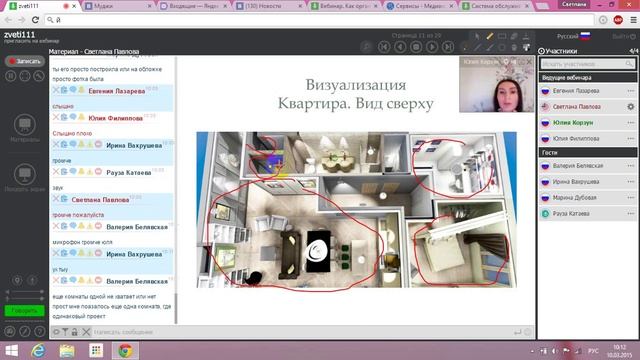Go to first slide button
The height and width of the screenshot is (360, 640).
pos(384,47)
